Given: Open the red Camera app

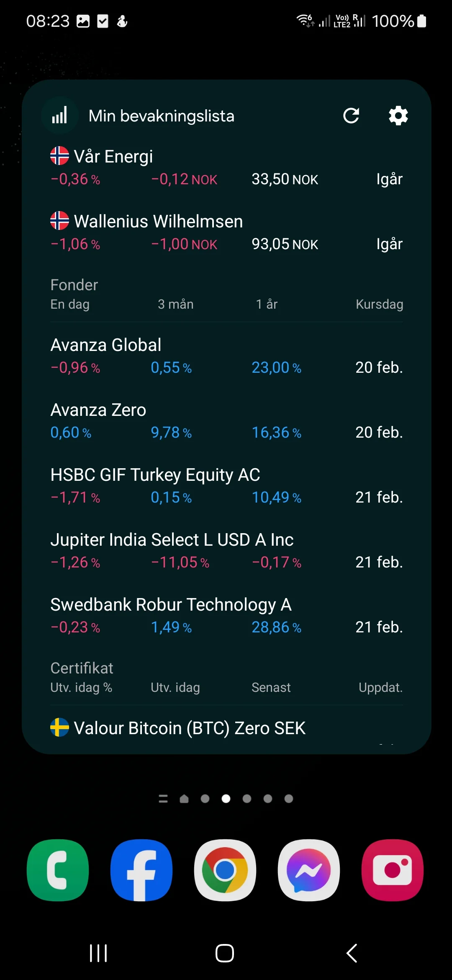Looking at the screenshot, I should coord(393,870).
